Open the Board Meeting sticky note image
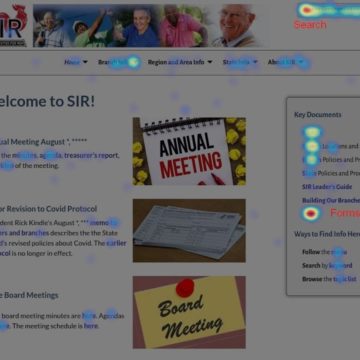This screenshot has height=360, width=360. tap(189, 312)
